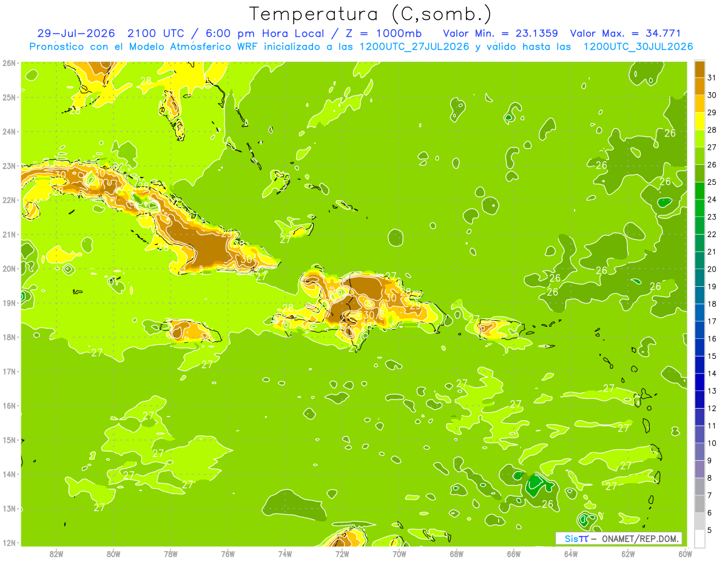Click the dark brown swatch above 31
Screen dimensions: 728x562
[x=699, y=69]
